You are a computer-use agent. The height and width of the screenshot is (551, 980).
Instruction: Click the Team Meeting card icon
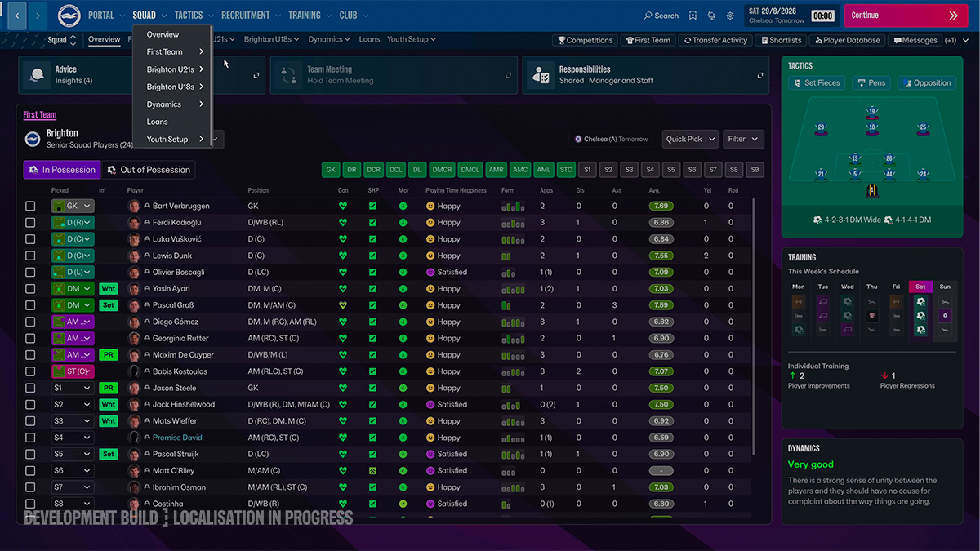pos(289,75)
